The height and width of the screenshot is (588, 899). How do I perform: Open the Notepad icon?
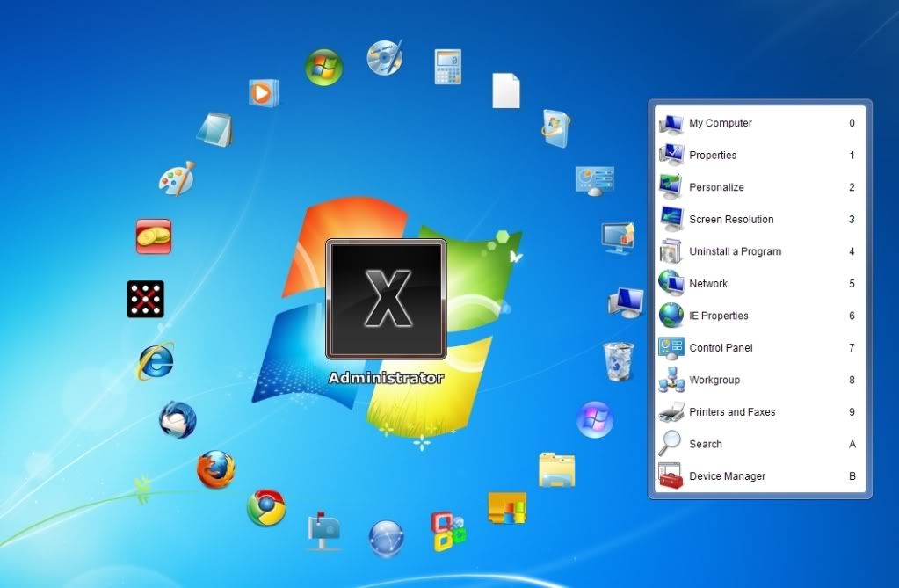click(x=215, y=129)
